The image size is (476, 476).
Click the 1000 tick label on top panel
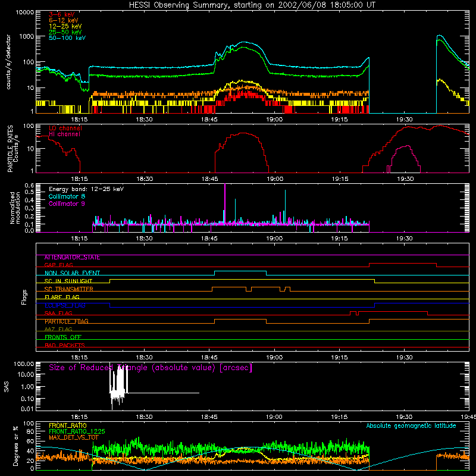click(x=26, y=36)
